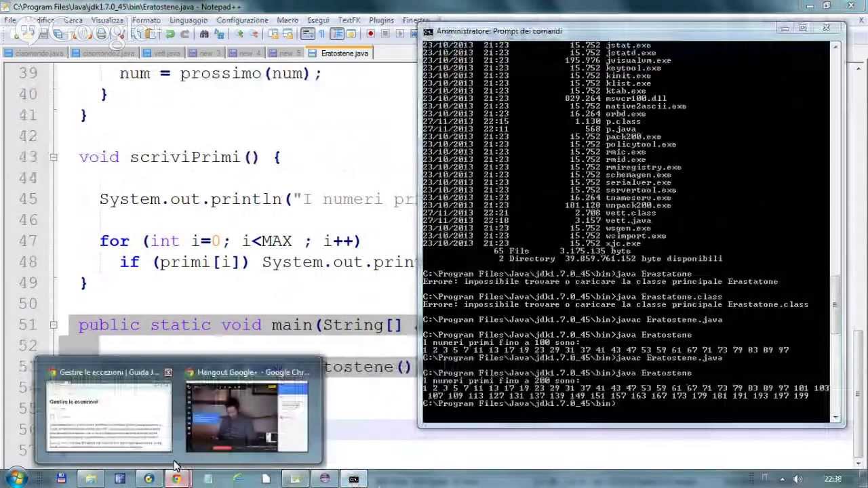868x488 pixels.
Task: Click the Redo arrow toolbar icon
Action: [184, 34]
